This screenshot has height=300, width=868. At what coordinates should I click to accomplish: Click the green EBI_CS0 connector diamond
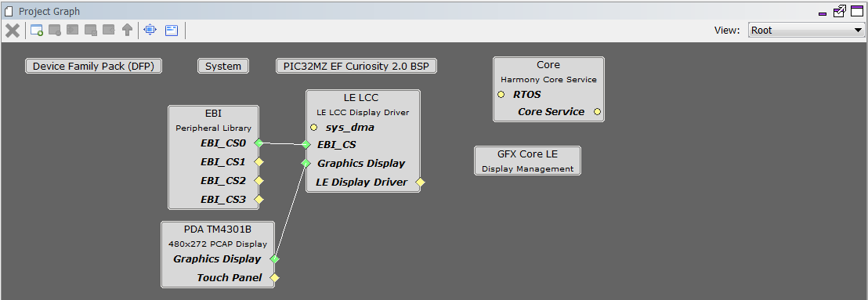(x=259, y=143)
